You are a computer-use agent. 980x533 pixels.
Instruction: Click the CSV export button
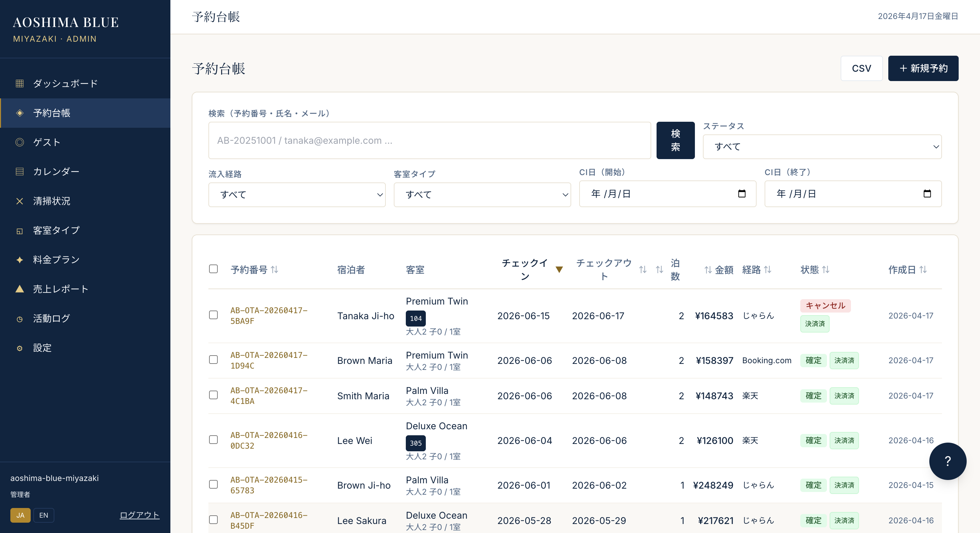tap(861, 68)
